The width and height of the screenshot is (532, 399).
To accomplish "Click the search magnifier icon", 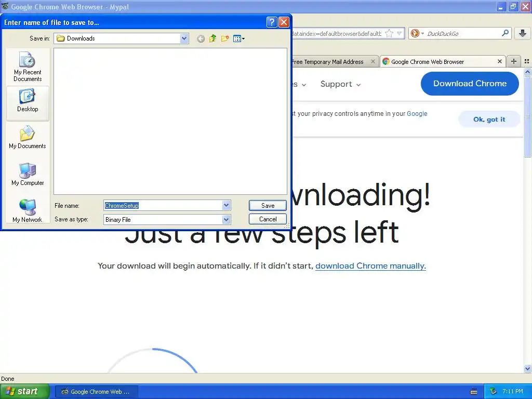I will coord(505,33).
